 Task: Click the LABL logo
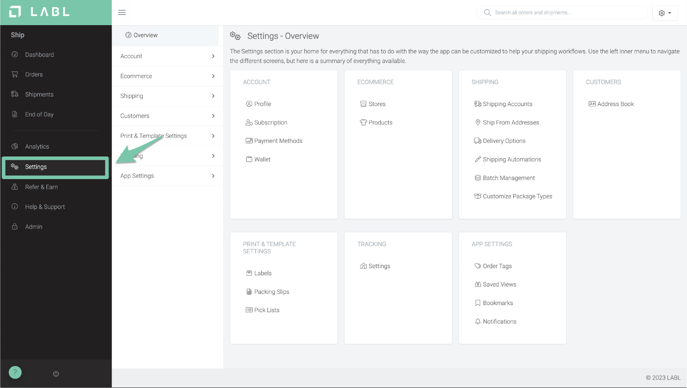point(39,12)
